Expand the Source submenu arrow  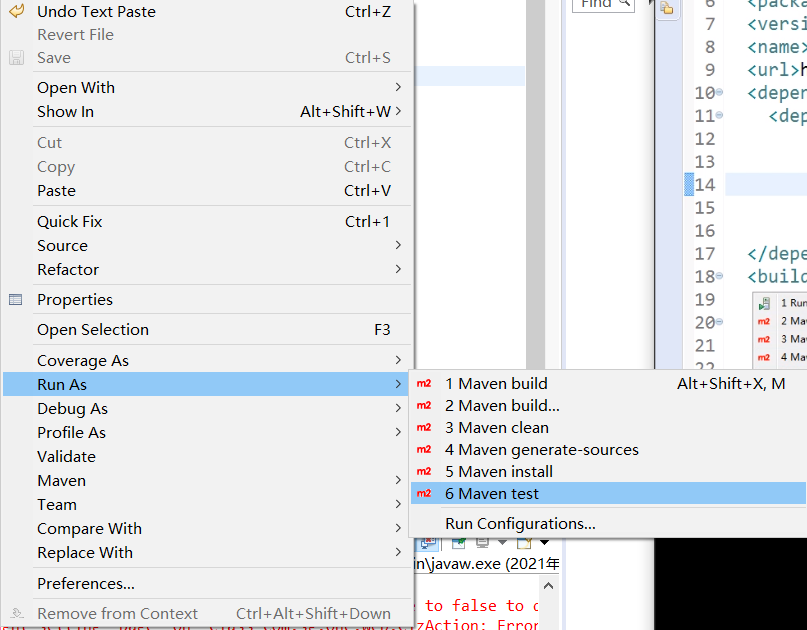398,245
